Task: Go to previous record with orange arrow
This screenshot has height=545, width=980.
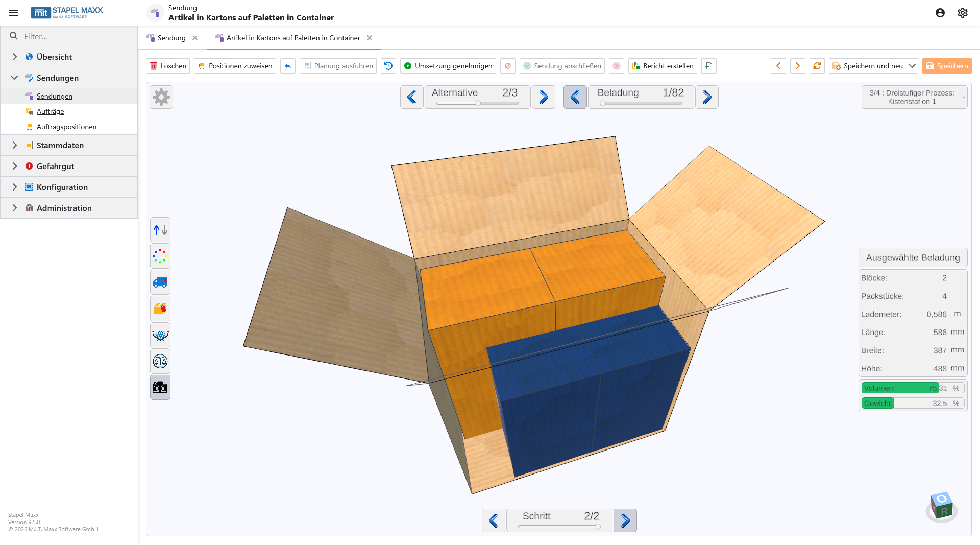Action: click(778, 66)
